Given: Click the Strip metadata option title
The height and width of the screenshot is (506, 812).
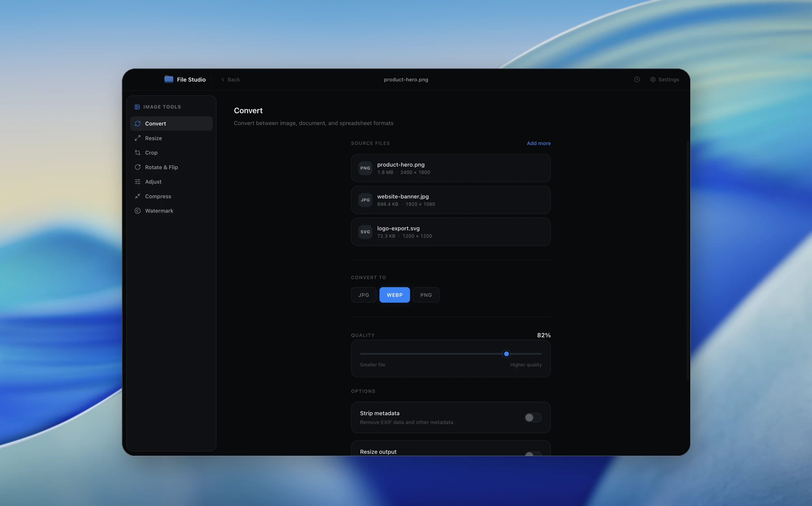Looking at the screenshot, I should coord(380,413).
